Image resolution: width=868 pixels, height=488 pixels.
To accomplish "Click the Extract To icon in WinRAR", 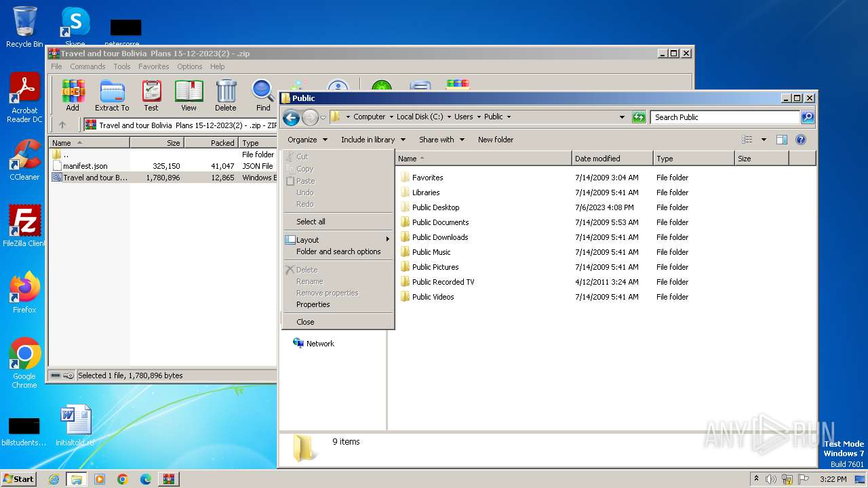I will [112, 94].
